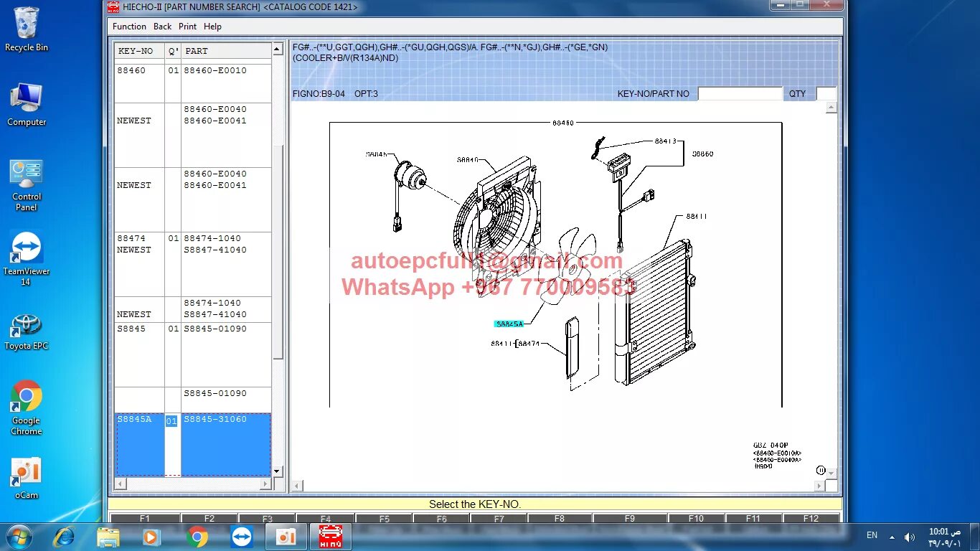Click the EN language indicator
Screen dimensions: 980x551
[872, 535]
